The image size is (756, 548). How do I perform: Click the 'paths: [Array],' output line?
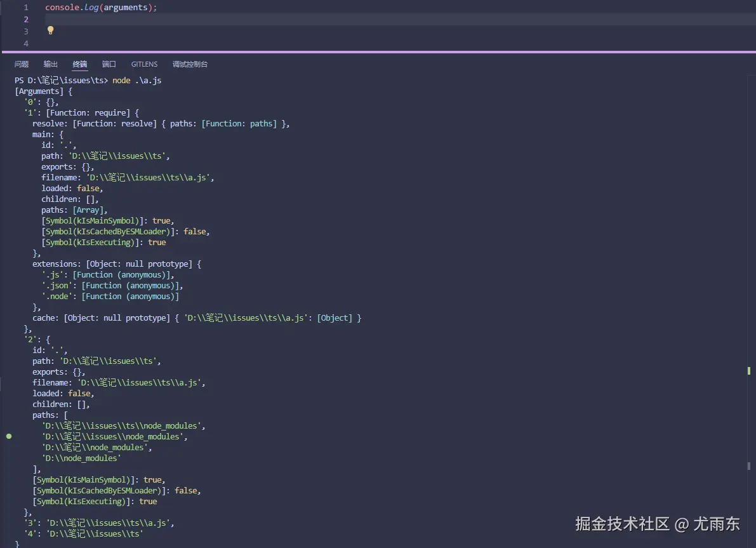tap(74, 210)
